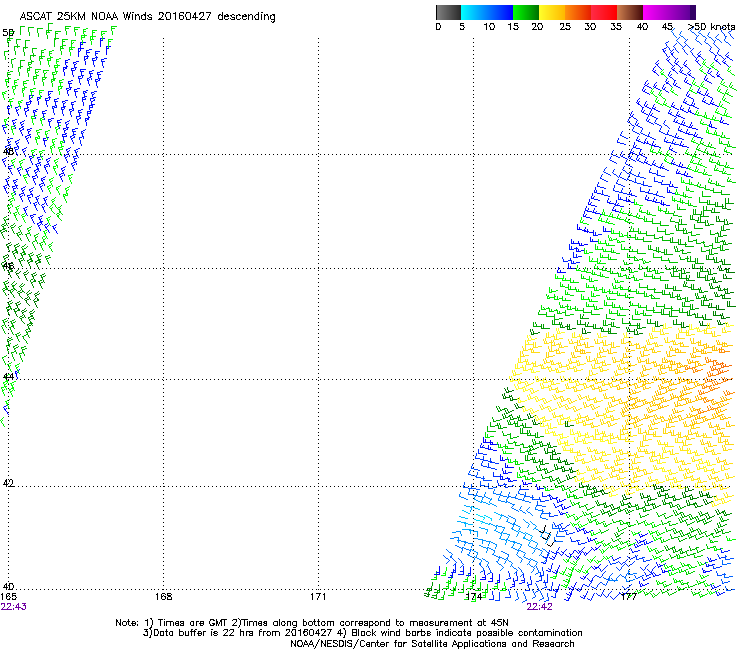Click the purple '22:42' swath time
Viewport: 740px width, 650px height.
[539, 607]
